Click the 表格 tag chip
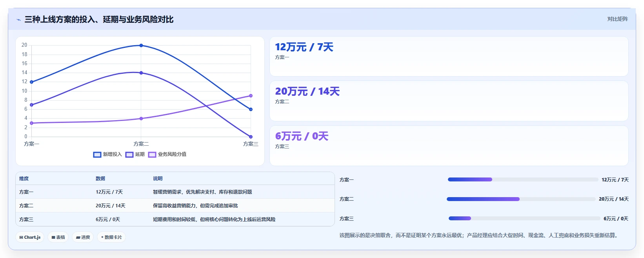The image size is (644, 258). click(x=58, y=237)
